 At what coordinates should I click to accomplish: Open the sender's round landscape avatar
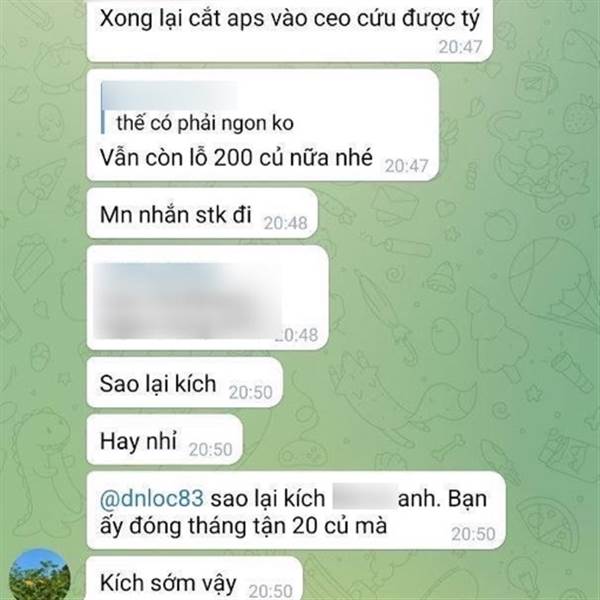39,576
